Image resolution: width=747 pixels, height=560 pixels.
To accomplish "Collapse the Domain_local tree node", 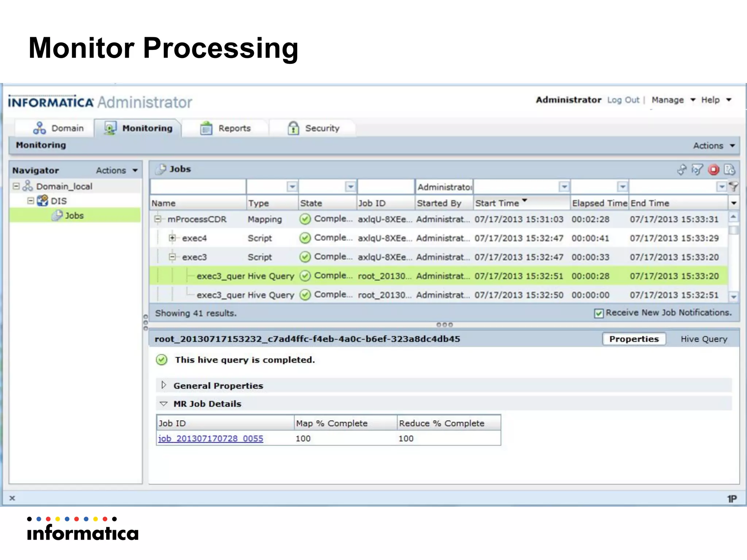I will click(16, 186).
